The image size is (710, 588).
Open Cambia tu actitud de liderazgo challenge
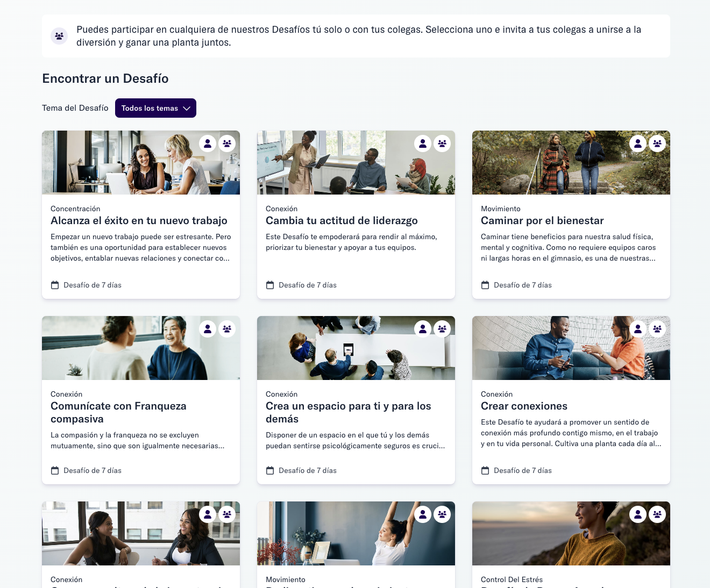pos(342,220)
